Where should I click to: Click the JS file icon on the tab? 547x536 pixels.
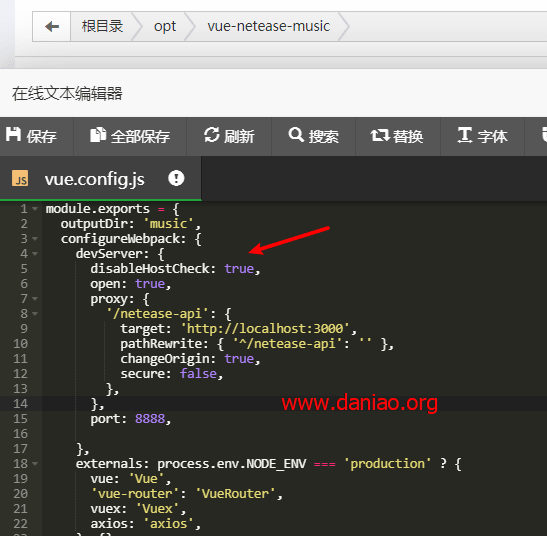(20, 179)
